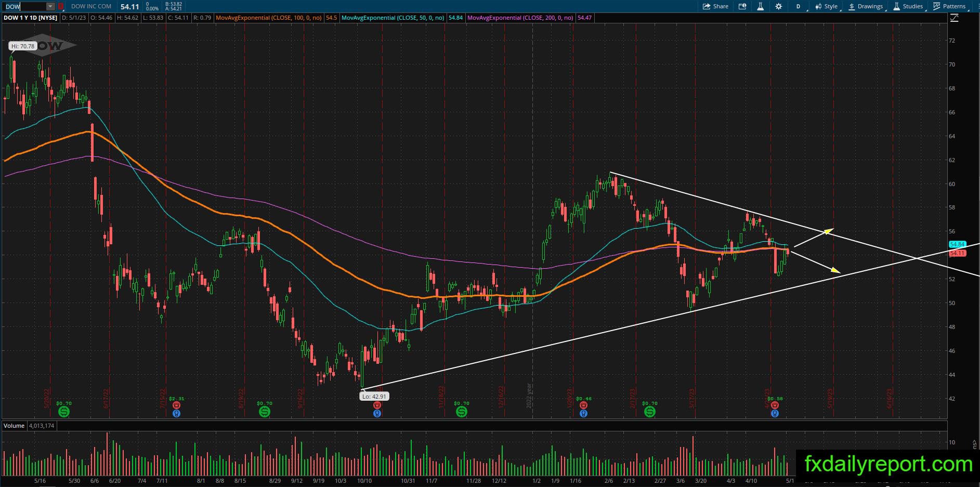
Task: Click the Lo: 42.91 price bubble
Action: 374,396
